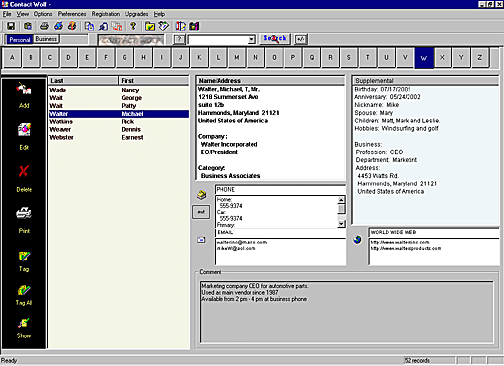Click the Tag icon in sidebar
Viewport: 504px width, 366px height.
24,256
